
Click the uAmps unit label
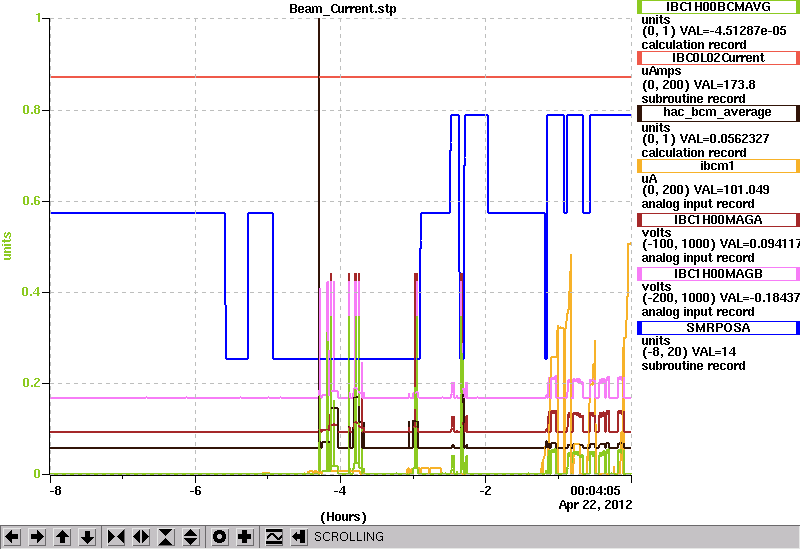661,71
